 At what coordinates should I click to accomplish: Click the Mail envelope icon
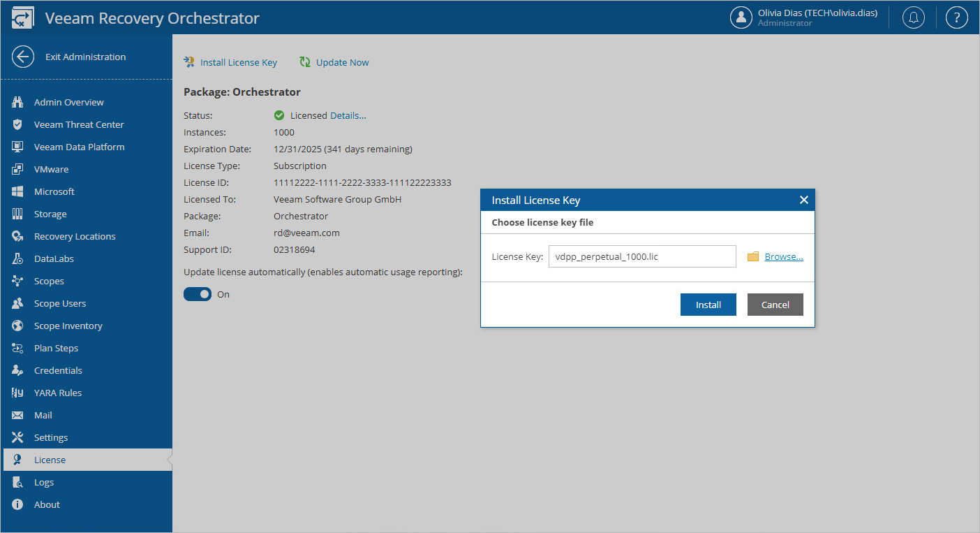[18, 415]
